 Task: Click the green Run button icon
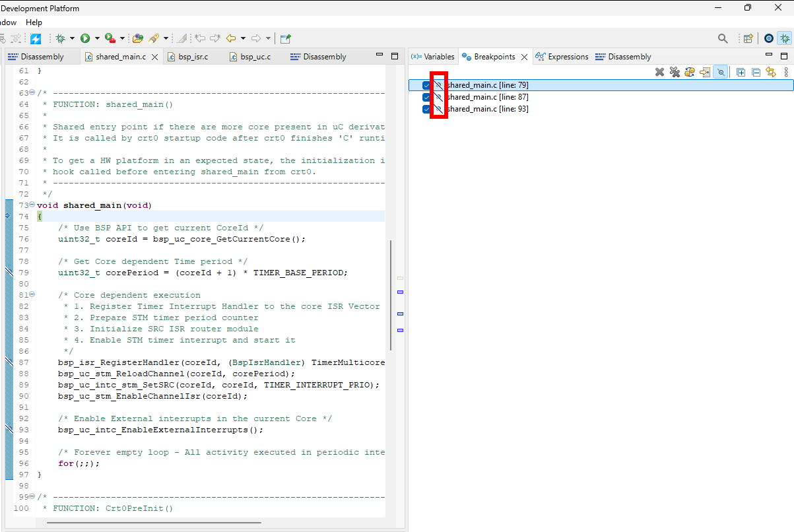[x=85, y=39]
